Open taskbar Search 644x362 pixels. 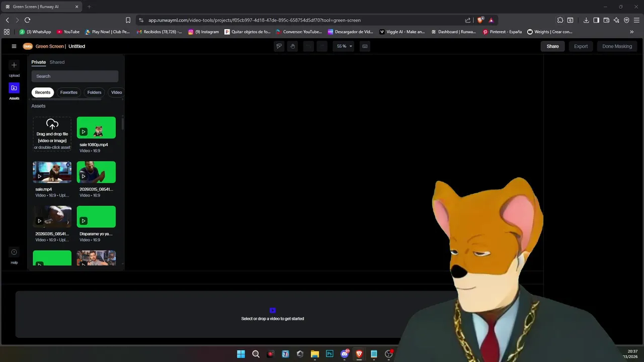tap(256, 354)
